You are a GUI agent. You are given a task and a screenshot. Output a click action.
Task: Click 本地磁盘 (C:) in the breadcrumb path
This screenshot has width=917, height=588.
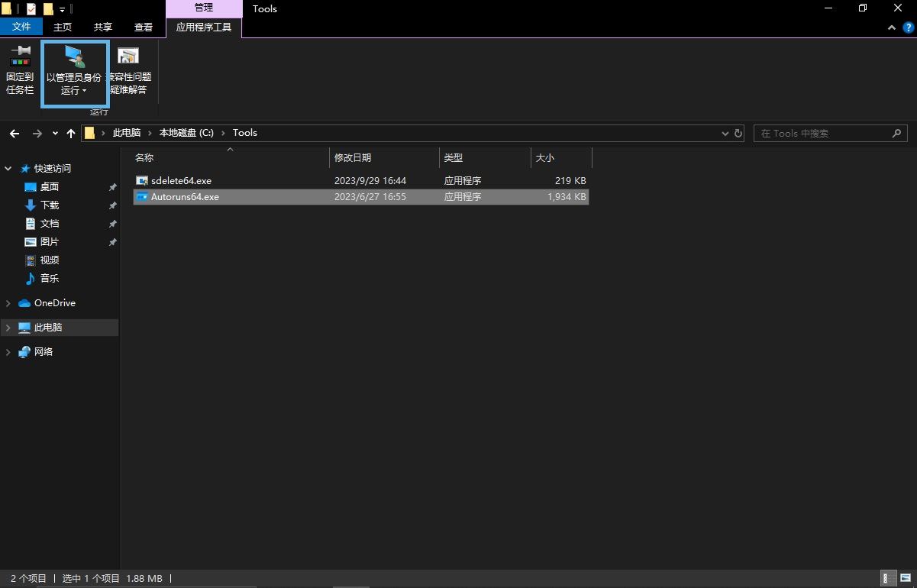coord(186,133)
